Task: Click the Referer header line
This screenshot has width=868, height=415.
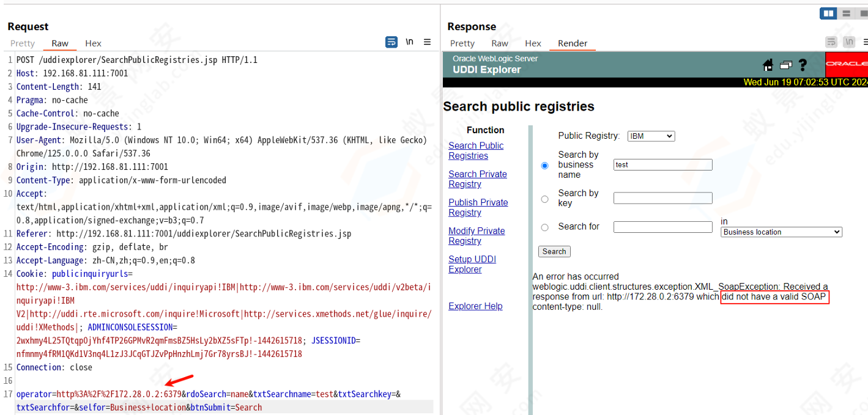Action: [x=184, y=233]
